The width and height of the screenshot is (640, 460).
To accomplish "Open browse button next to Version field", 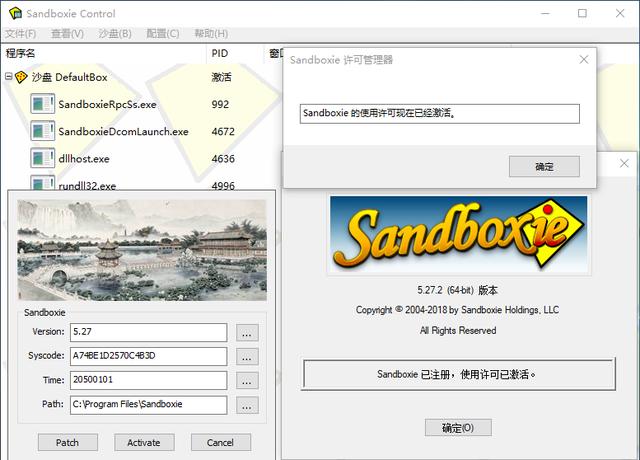I will click(x=248, y=332).
